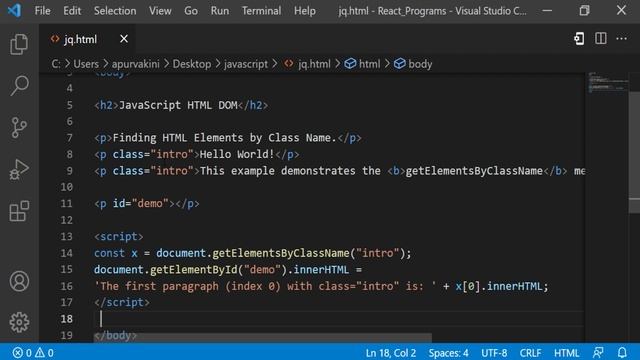Open the Run and Debug view

19,169
